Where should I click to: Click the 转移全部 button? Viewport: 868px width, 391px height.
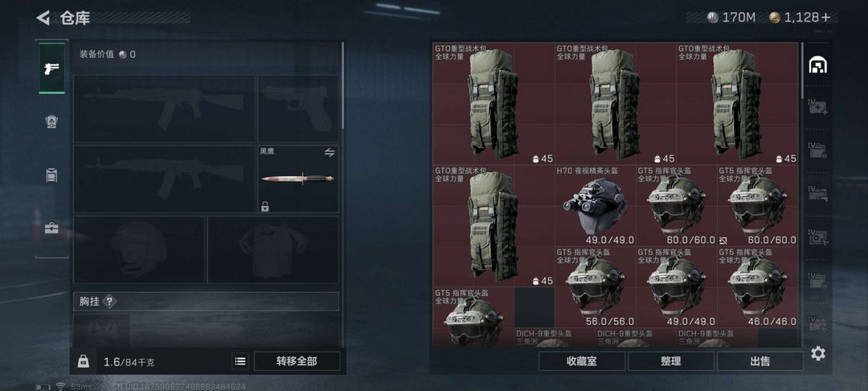click(x=297, y=362)
